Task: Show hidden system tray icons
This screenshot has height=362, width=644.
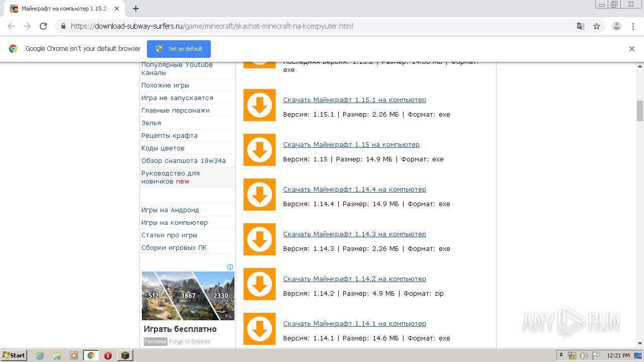Action: (561, 355)
